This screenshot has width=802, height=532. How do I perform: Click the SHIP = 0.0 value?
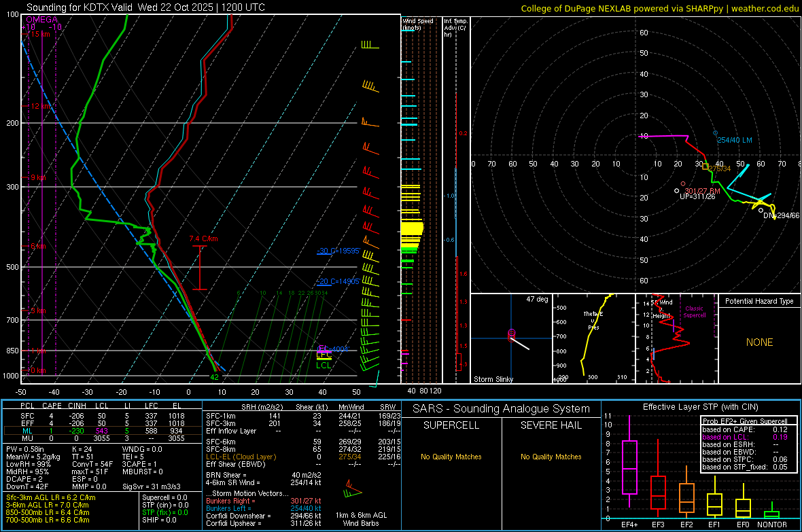click(x=159, y=520)
